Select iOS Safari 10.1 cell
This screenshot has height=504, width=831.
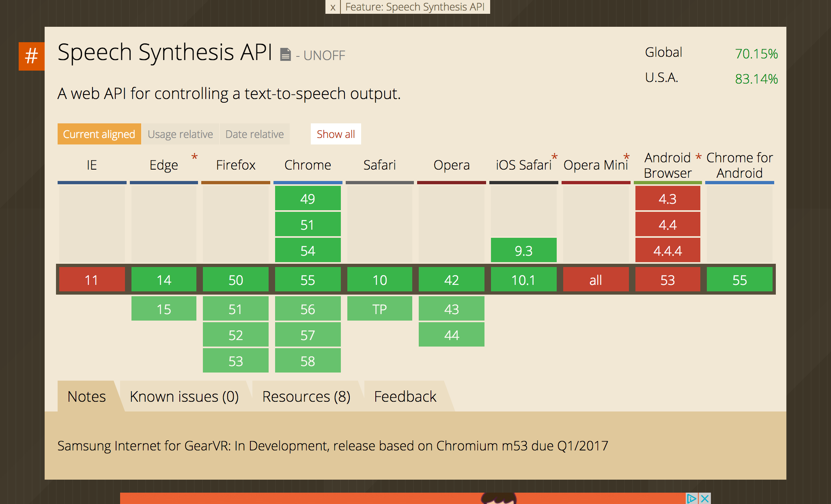[523, 280]
